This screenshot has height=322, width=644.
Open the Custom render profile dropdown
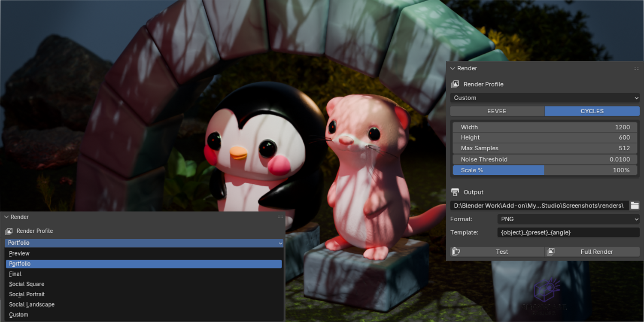(545, 98)
